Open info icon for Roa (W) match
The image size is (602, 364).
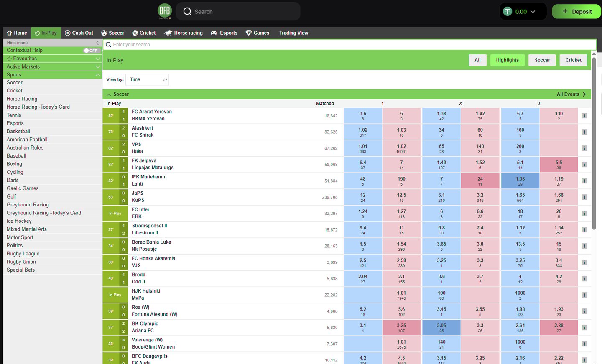(584, 311)
